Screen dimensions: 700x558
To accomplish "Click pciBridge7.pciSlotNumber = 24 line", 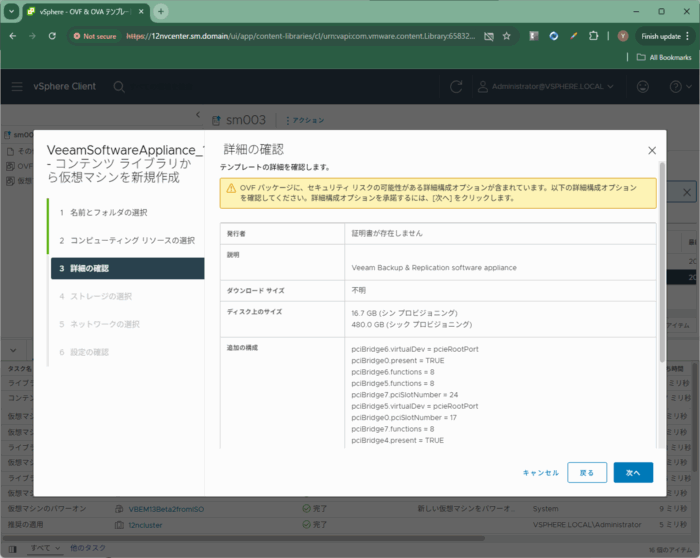I will tap(404, 395).
